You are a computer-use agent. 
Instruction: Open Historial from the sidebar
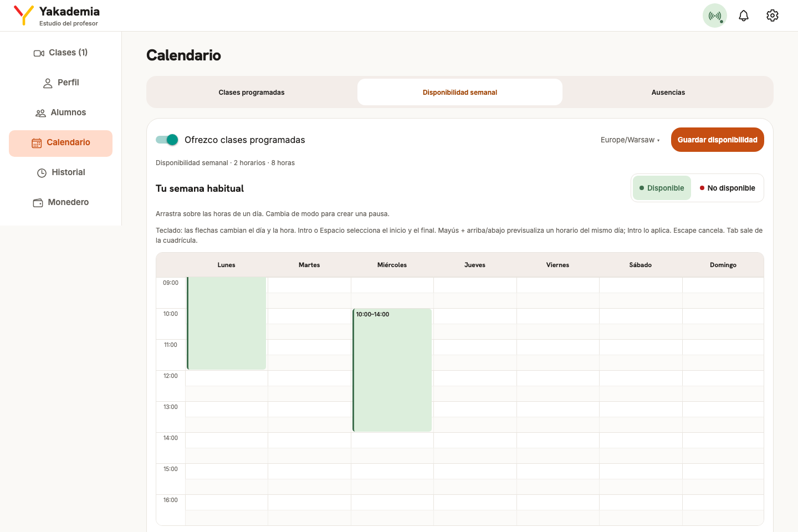tap(61, 172)
